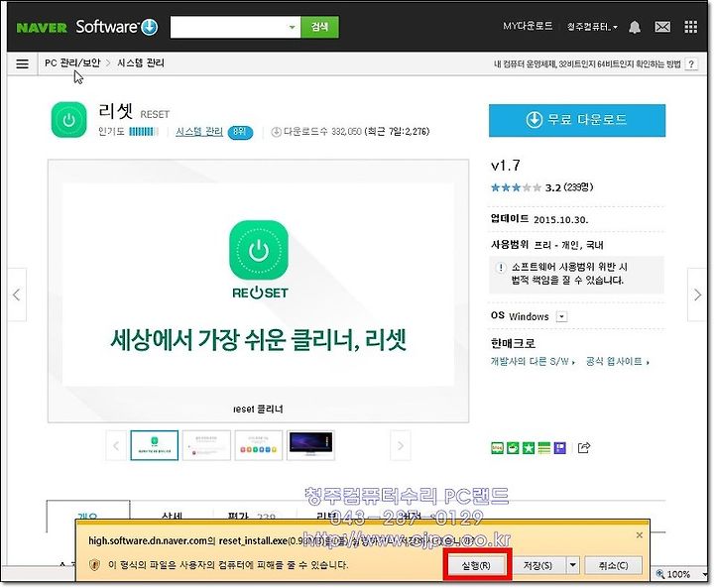Click the 인기도 popularity bar

144,132
